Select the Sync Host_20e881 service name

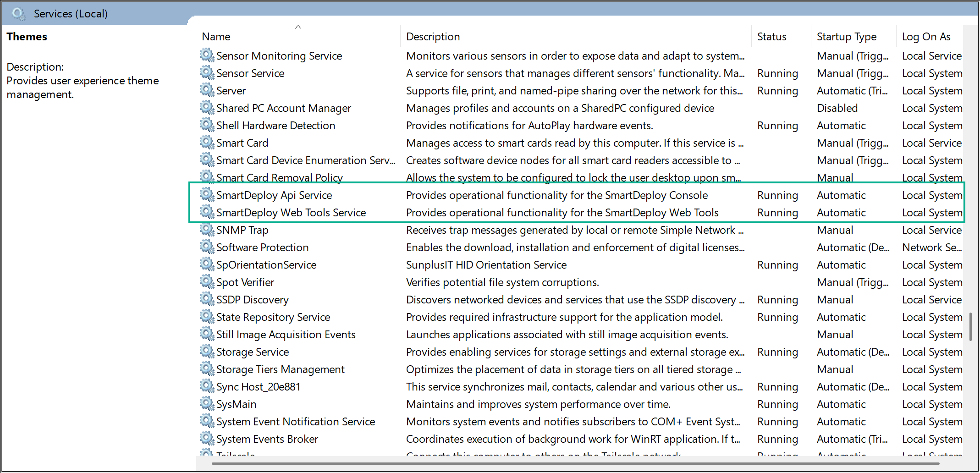258,387
